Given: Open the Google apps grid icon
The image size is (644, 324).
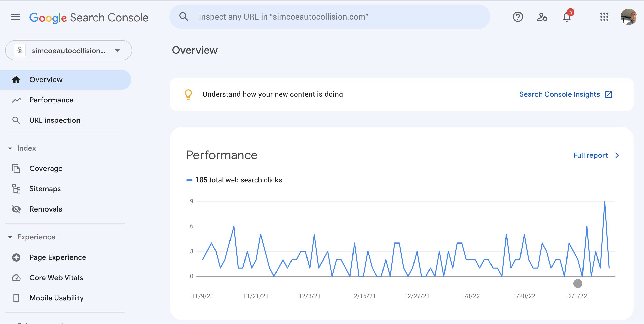Looking at the screenshot, I should click(x=604, y=17).
